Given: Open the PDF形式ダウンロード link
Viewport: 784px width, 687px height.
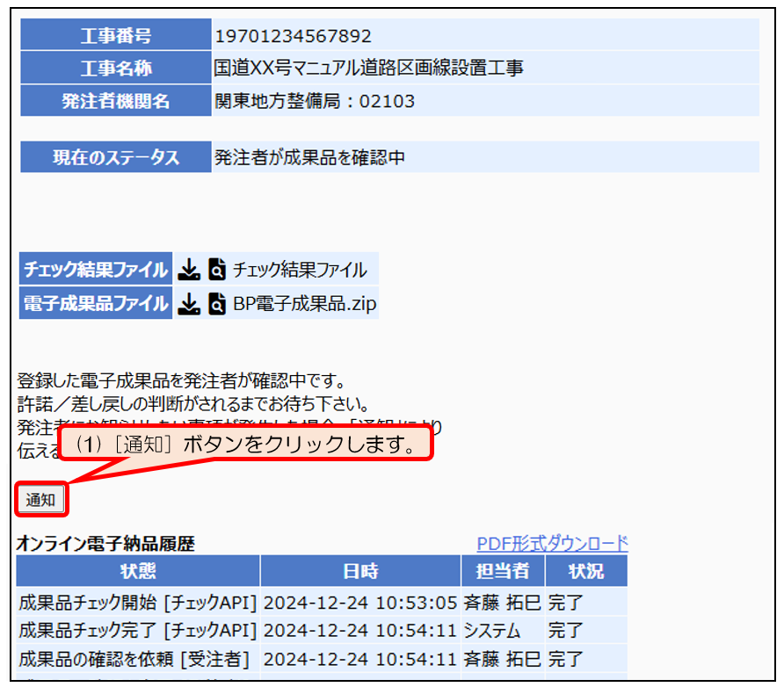Looking at the screenshot, I should click(552, 543).
